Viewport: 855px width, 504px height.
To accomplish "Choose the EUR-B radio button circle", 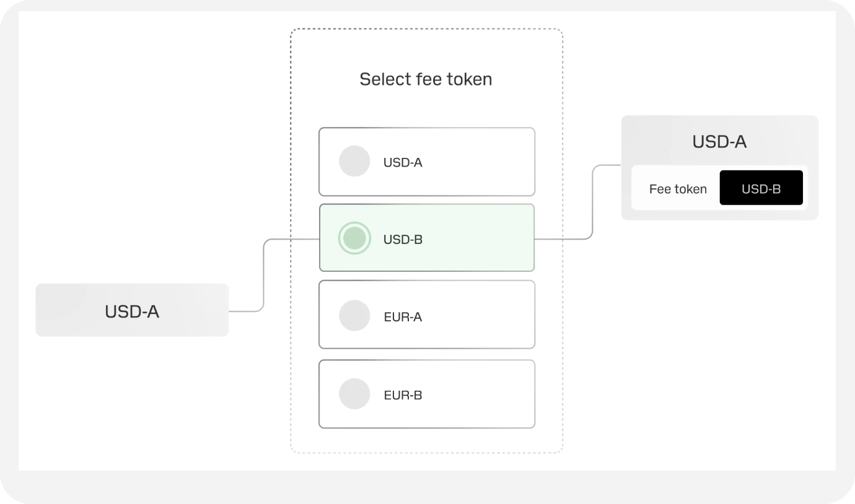I will 354,394.
